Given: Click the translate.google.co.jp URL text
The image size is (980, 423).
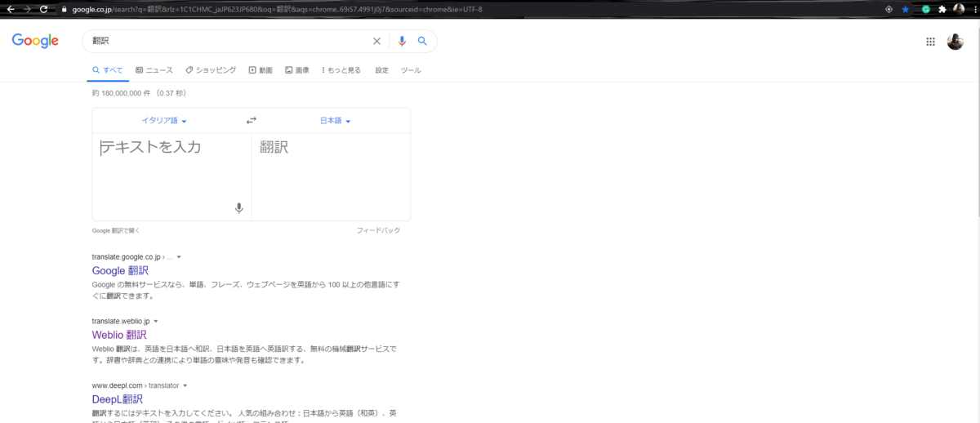Looking at the screenshot, I should click(x=127, y=257).
